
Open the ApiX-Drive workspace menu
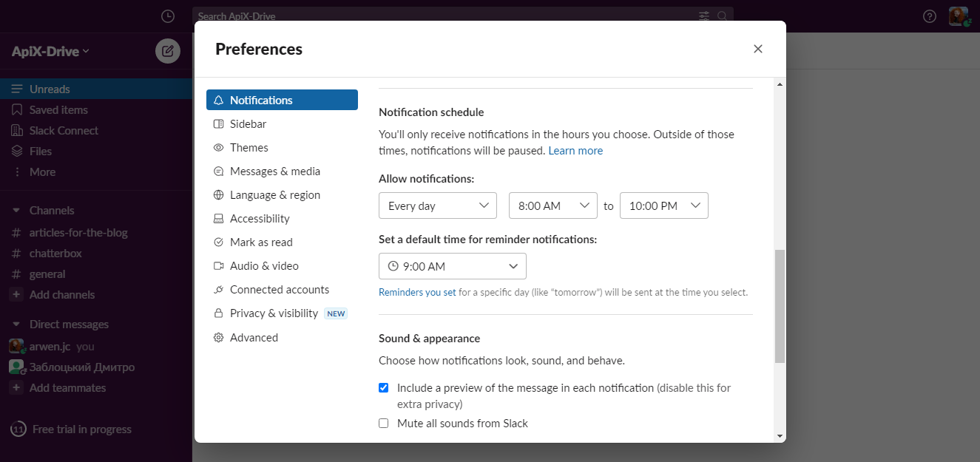point(50,51)
